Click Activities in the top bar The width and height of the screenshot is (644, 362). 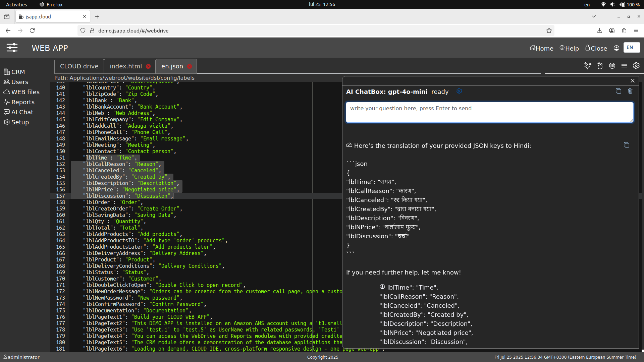pos(16,4)
